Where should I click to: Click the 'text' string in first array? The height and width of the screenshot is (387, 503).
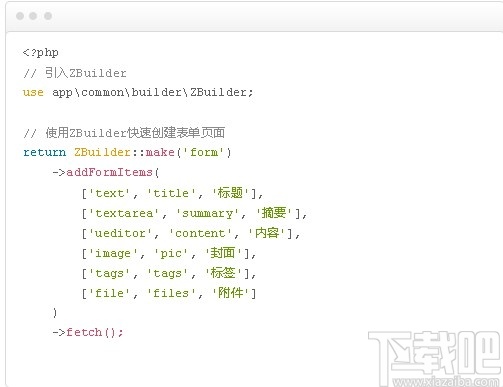click(109, 193)
